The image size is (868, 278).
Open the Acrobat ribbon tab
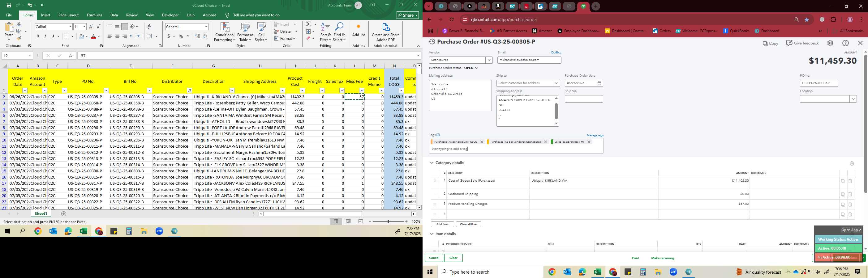209,15
